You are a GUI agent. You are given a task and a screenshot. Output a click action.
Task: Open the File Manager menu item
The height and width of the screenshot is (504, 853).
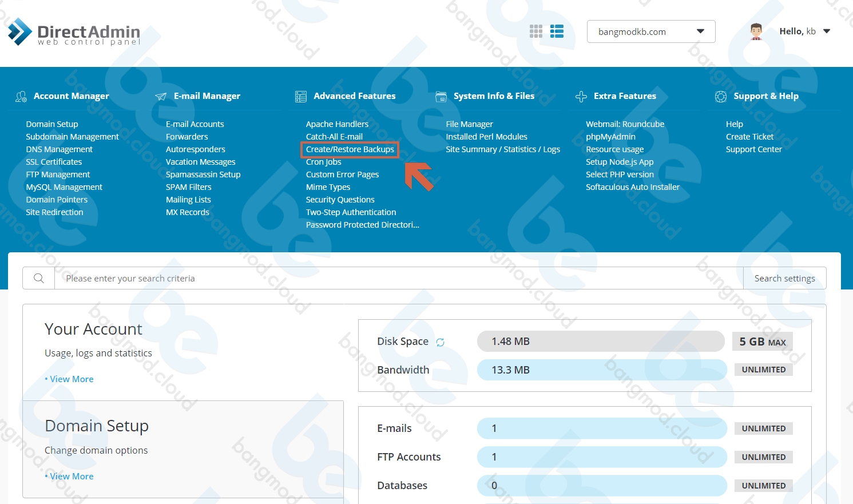(x=469, y=124)
